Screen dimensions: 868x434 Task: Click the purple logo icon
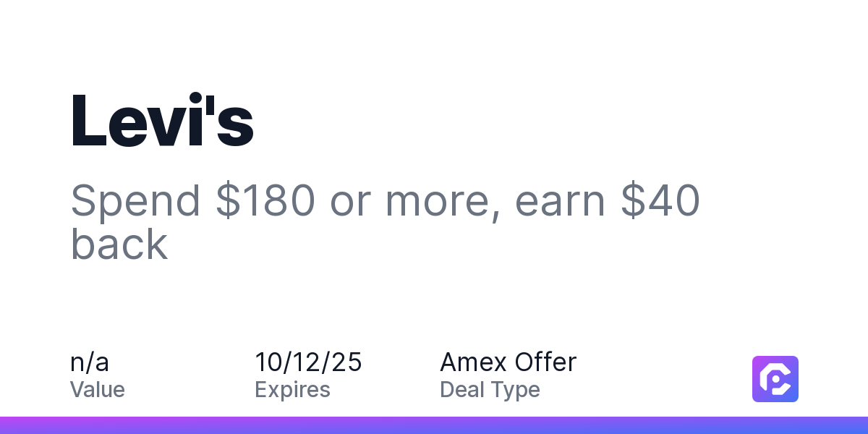(775, 379)
